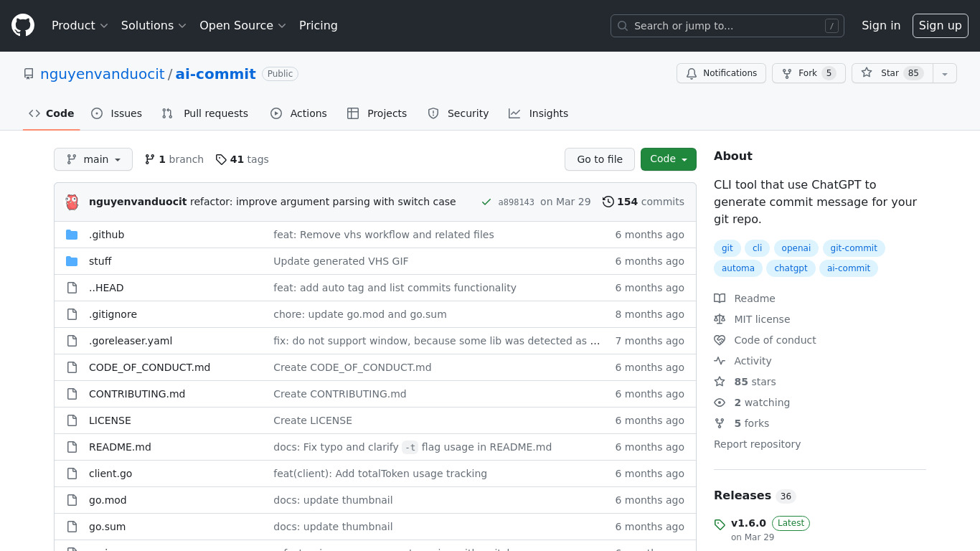Switch to the Issues tab
Image resolution: width=980 pixels, height=551 pixels.
point(116,113)
